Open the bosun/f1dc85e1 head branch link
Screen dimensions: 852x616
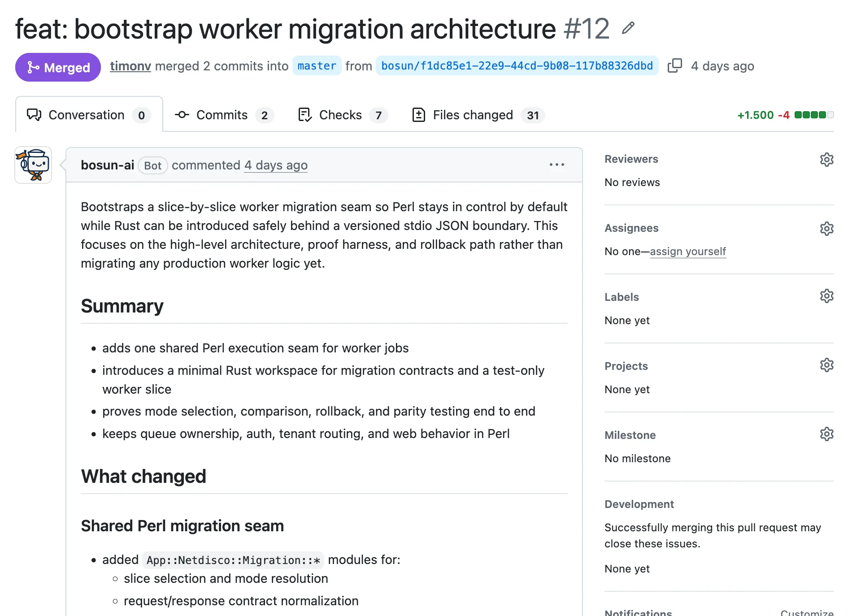pyautogui.click(x=517, y=66)
